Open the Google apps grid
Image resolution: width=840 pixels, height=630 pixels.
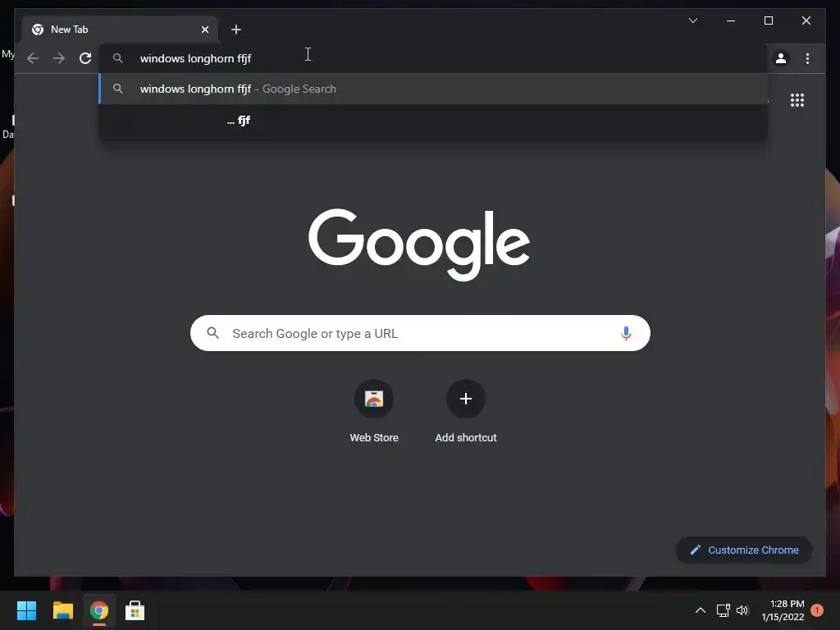[x=797, y=100]
